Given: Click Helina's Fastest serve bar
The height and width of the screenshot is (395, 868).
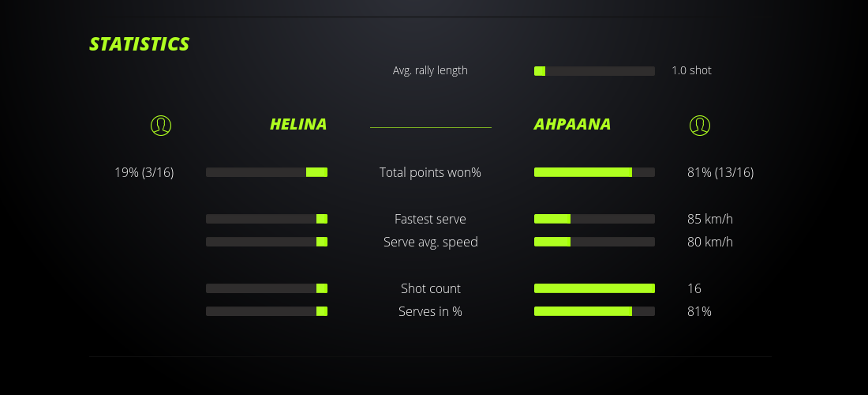Looking at the screenshot, I should pyautogui.click(x=267, y=219).
